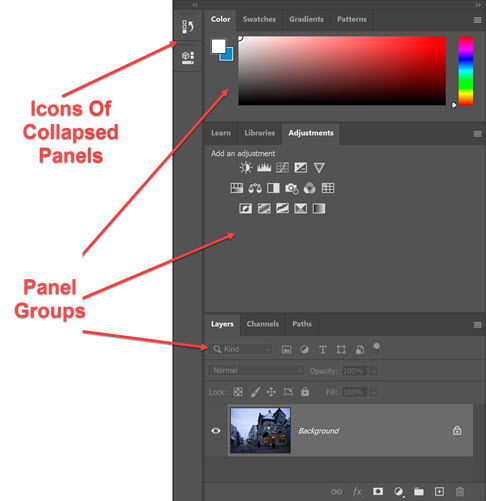Add a Gradient Map adjustment
Image resolution: width=486 pixels, height=501 pixels.
[x=319, y=209]
